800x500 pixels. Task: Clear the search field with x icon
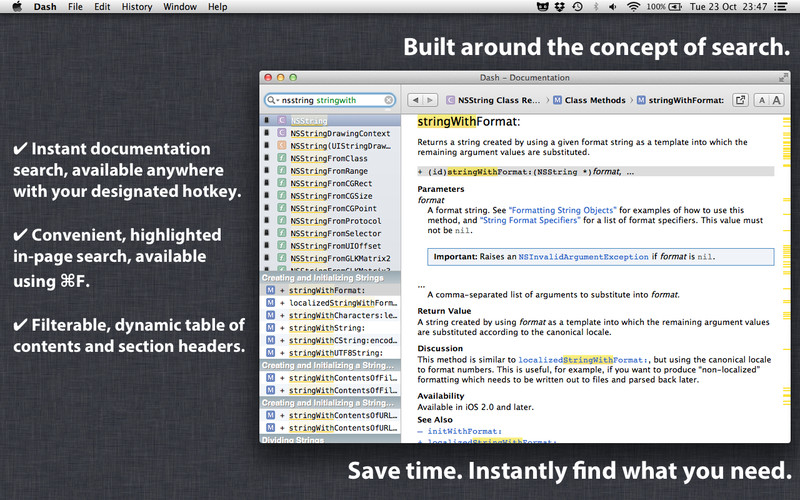click(389, 100)
